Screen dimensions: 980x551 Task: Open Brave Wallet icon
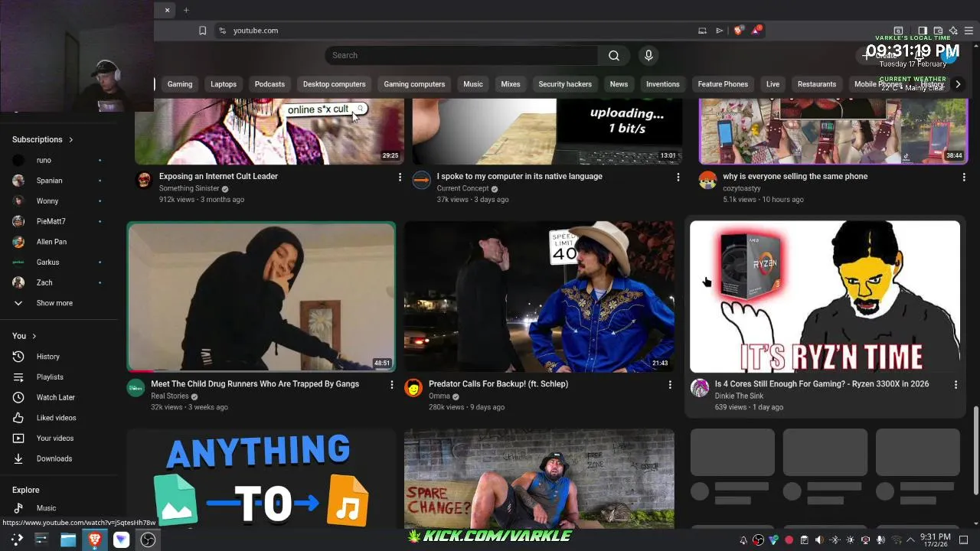[938, 31]
